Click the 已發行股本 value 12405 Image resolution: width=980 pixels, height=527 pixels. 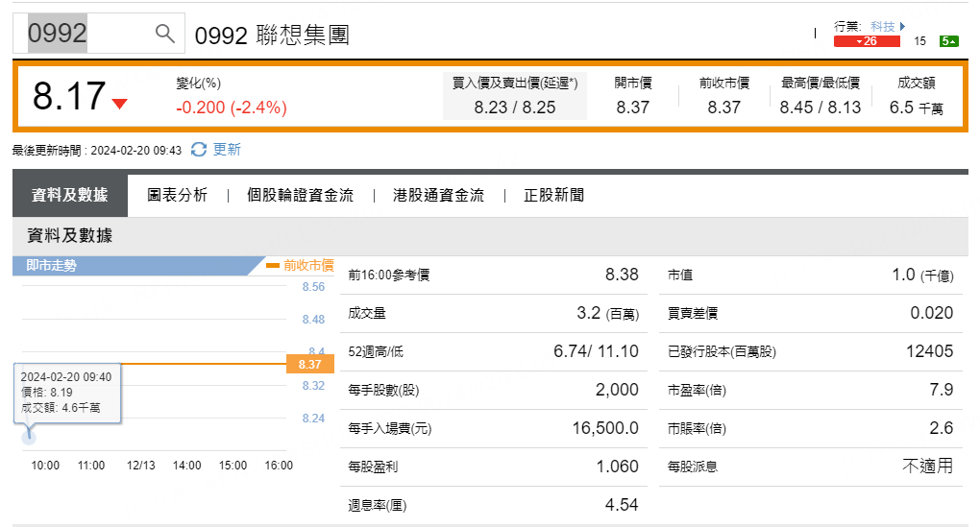[930, 351]
